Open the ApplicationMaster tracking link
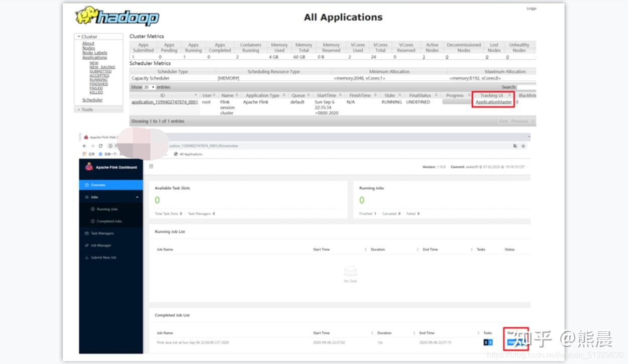The width and height of the screenshot is (628, 364). [x=493, y=102]
